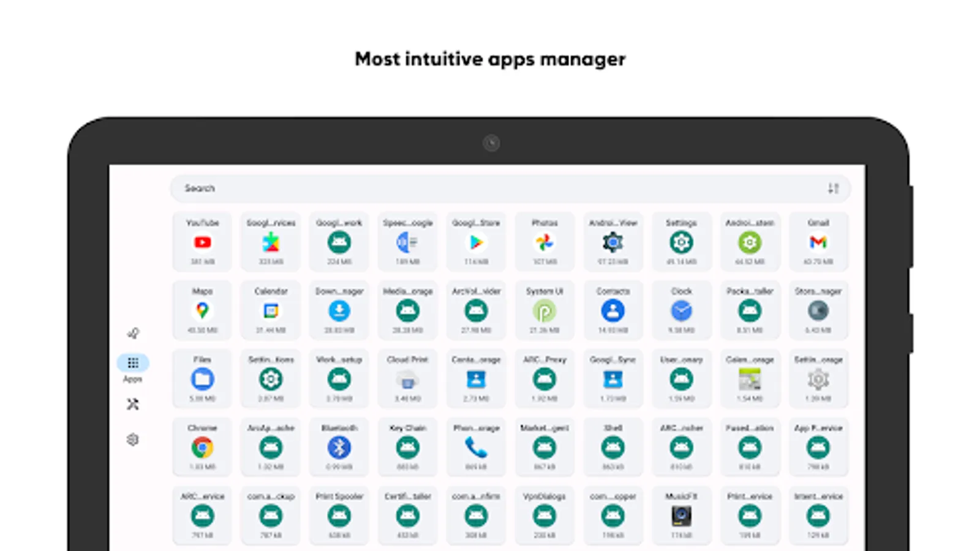
Task: Open the com.a...ckup app card
Action: [x=271, y=516]
